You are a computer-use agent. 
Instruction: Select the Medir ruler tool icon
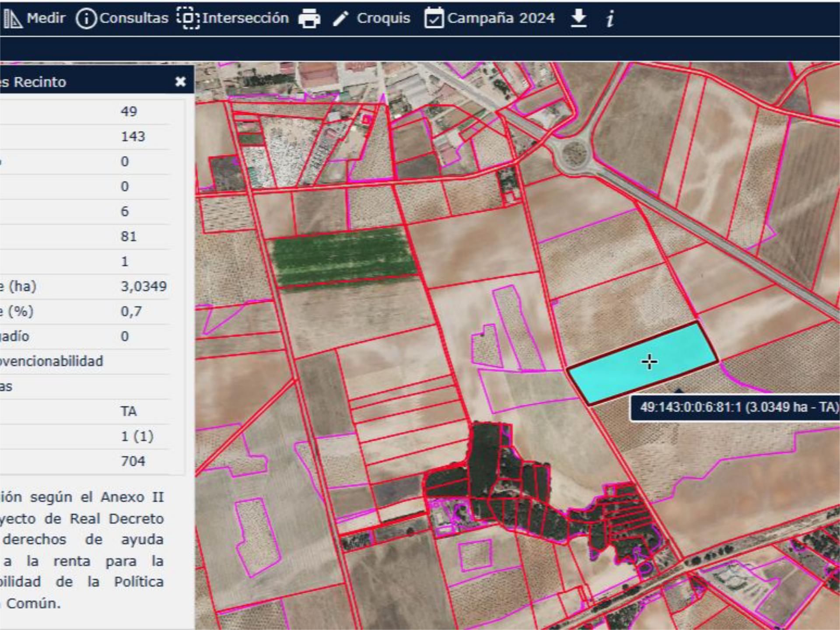point(13,18)
